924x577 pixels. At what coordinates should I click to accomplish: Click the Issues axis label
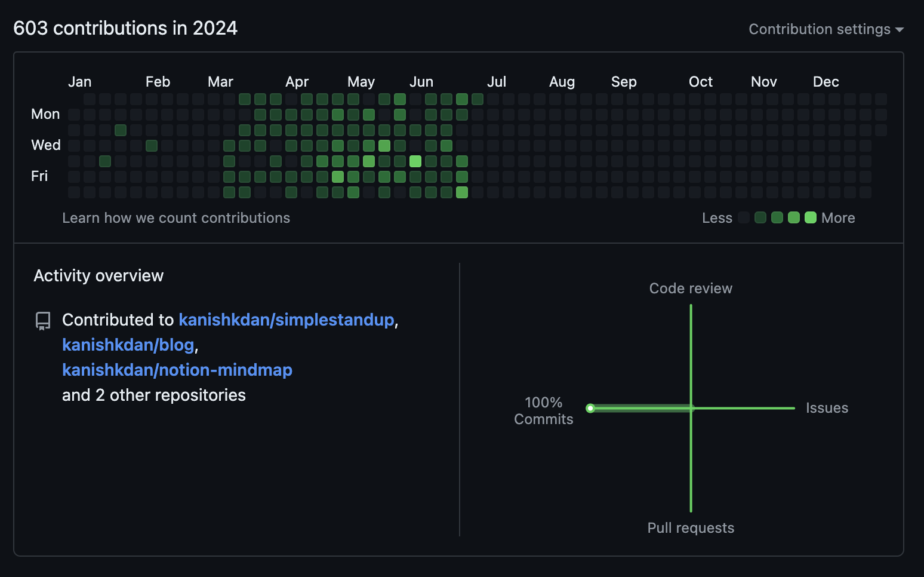point(827,408)
